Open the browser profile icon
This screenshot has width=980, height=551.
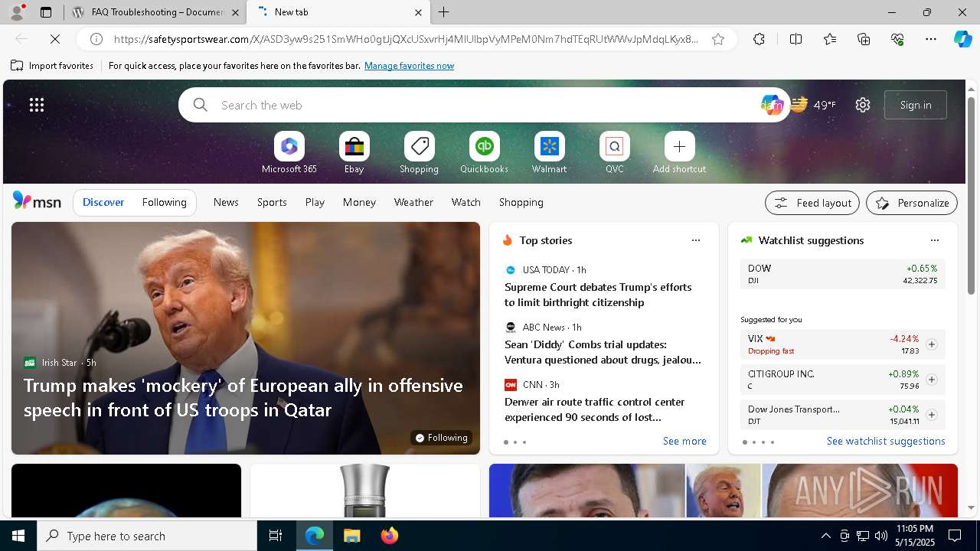[16, 12]
